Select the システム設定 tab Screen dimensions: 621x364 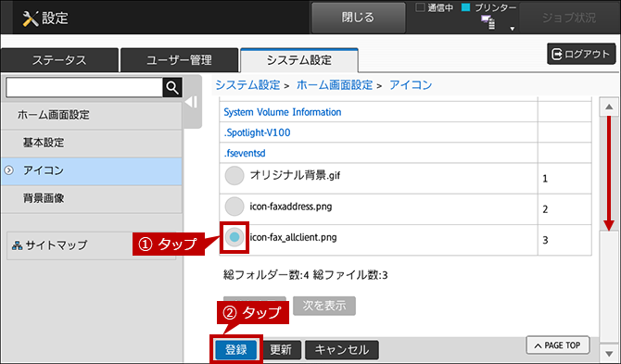tap(299, 60)
